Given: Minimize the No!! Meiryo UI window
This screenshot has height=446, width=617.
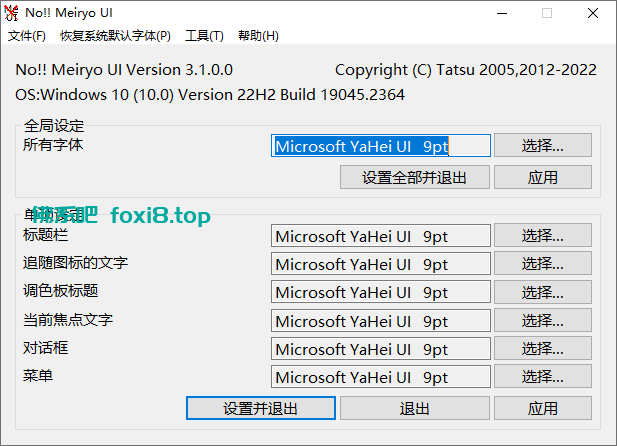Looking at the screenshot, I should pos(502,13).
